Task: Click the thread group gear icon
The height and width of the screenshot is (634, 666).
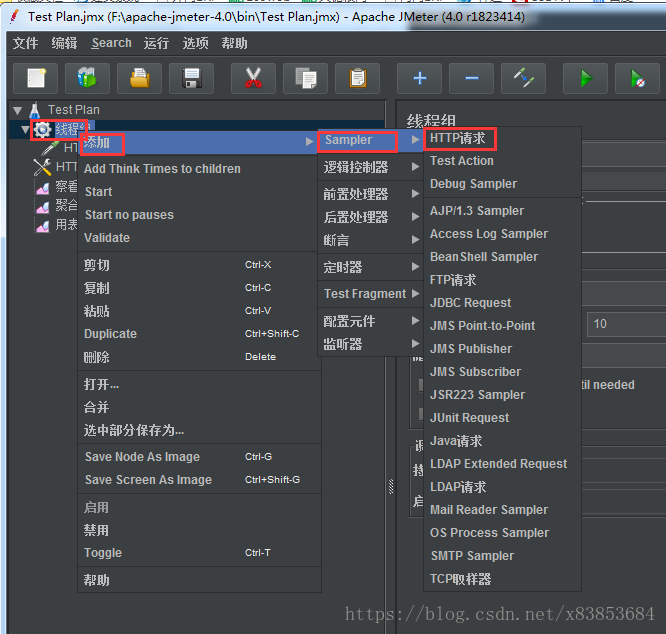Action: 42,130
